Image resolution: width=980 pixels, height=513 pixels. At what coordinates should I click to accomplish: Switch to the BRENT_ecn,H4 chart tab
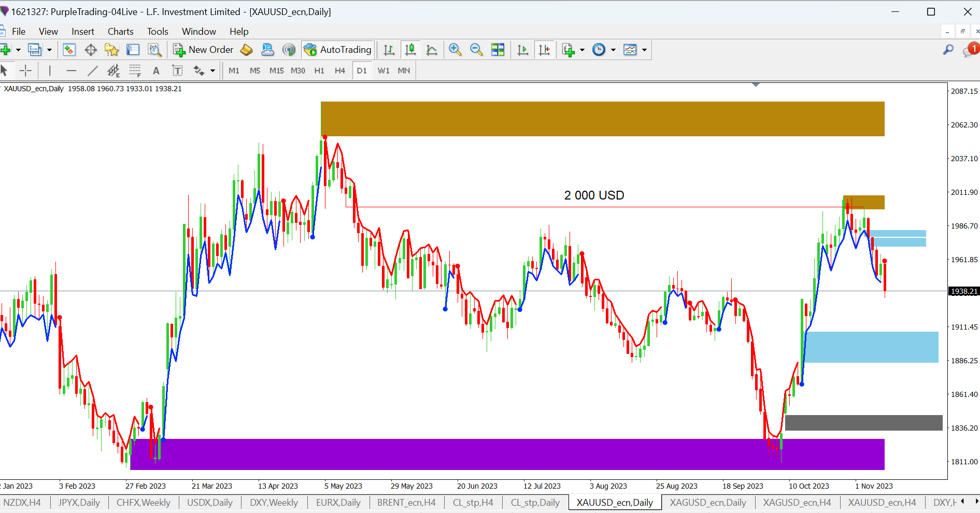pos(406,503)
